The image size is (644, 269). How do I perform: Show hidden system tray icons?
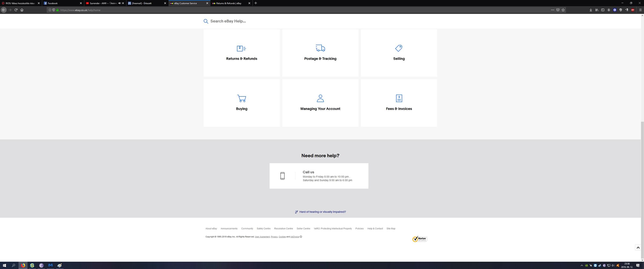click(582, 266)
